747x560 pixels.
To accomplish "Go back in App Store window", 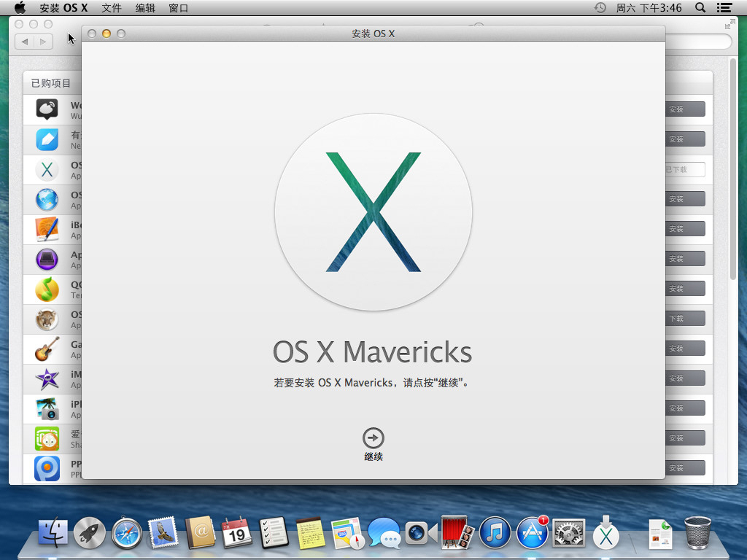I will point(24,42).
